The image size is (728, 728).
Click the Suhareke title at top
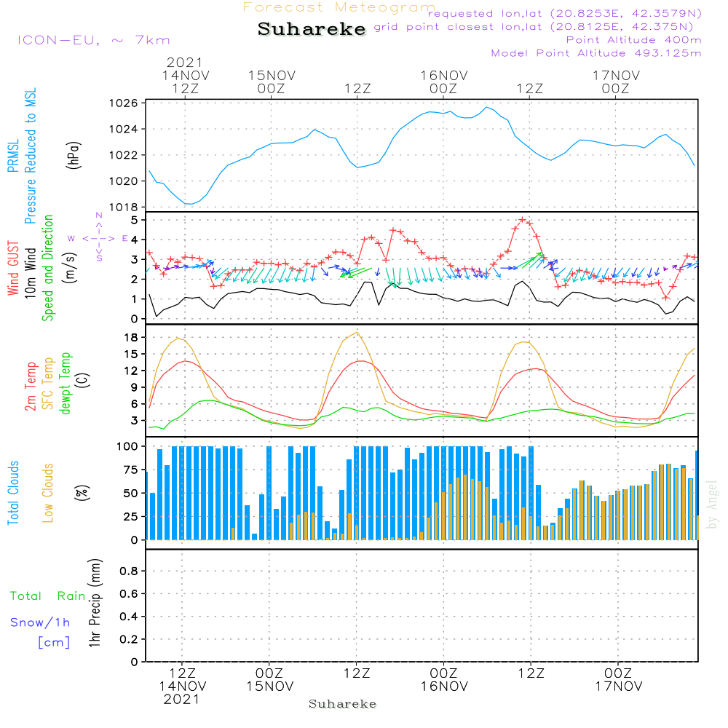(312, 30)
